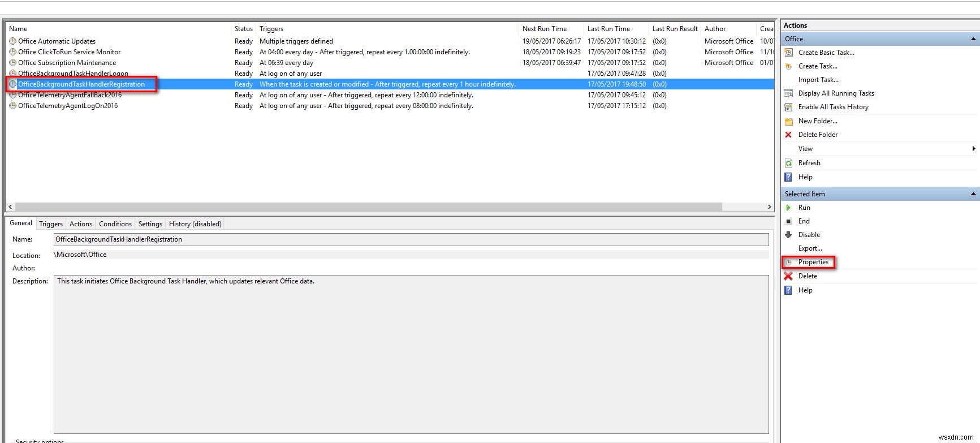980x443 pixels.
Task: Sort by the Triggers column header
Action: [387, 29]
